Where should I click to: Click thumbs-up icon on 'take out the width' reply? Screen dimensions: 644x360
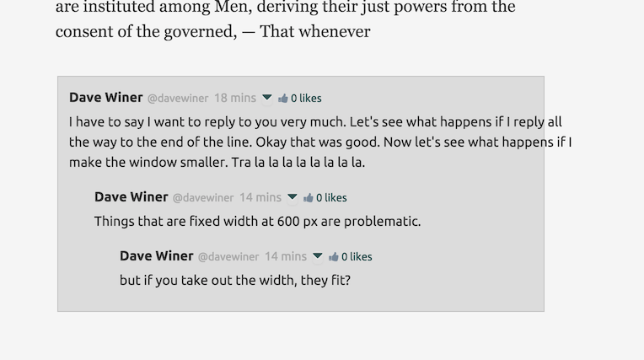(334, 257)
